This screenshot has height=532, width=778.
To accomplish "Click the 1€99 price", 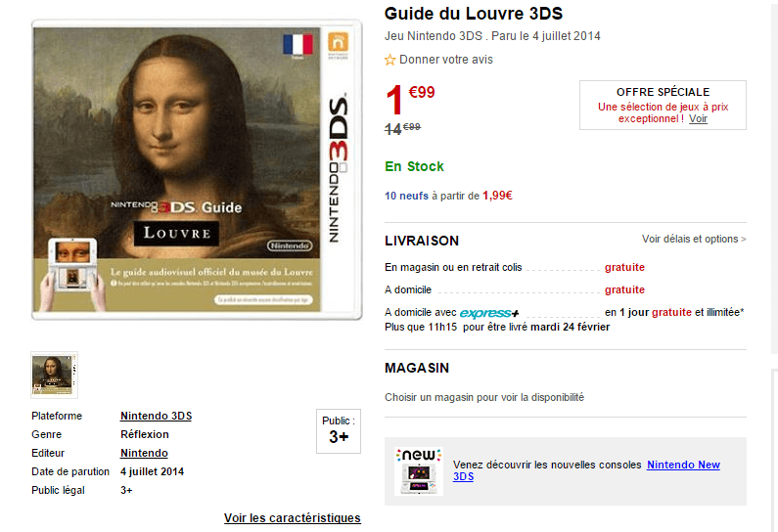I will (x=410, y=99).
